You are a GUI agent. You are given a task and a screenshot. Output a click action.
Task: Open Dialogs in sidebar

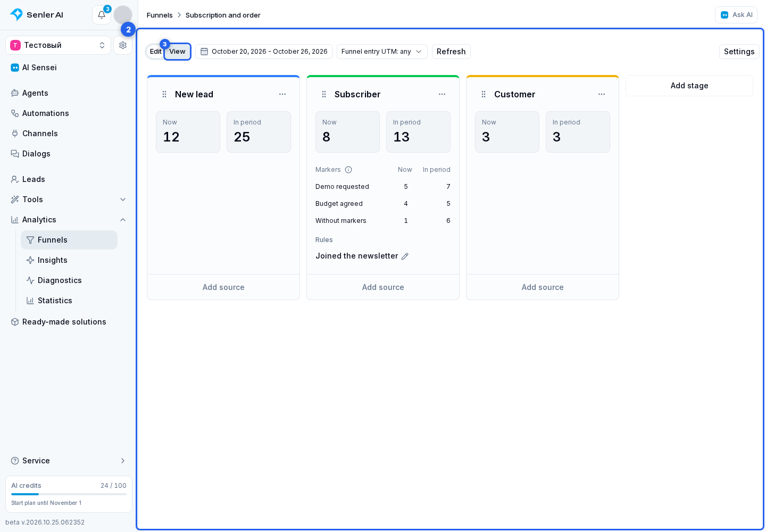click(69, 154)
